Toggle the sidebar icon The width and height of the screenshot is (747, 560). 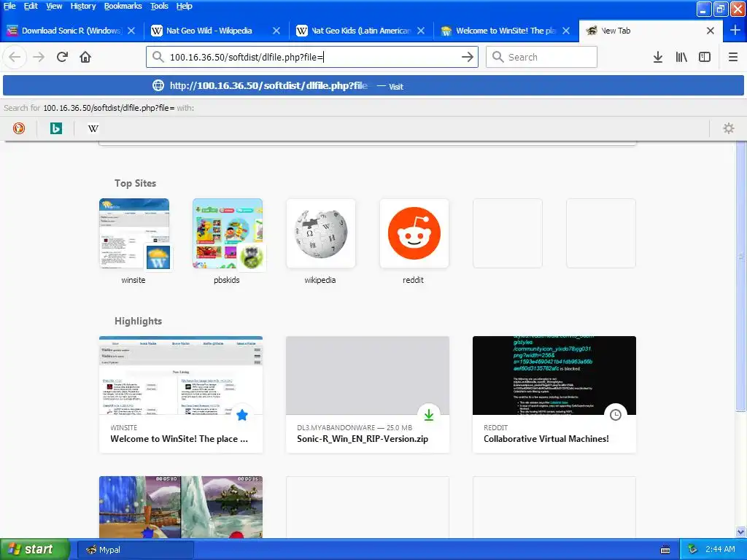pyautogui.click(x=705, y=57)
